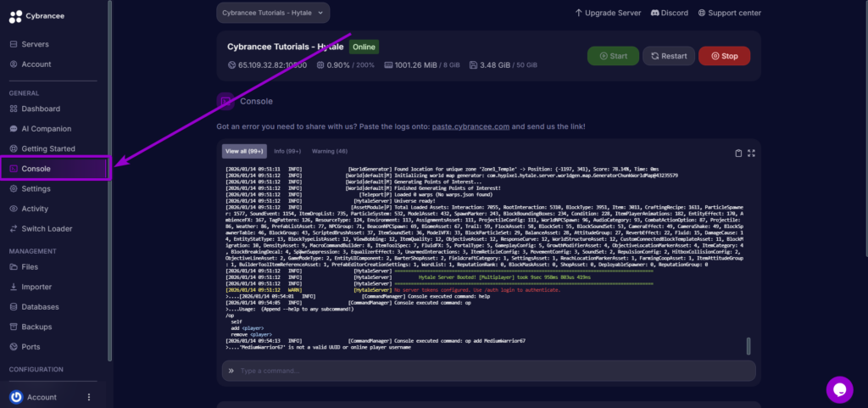
Task: Restart the server
Action: point(669,56)
